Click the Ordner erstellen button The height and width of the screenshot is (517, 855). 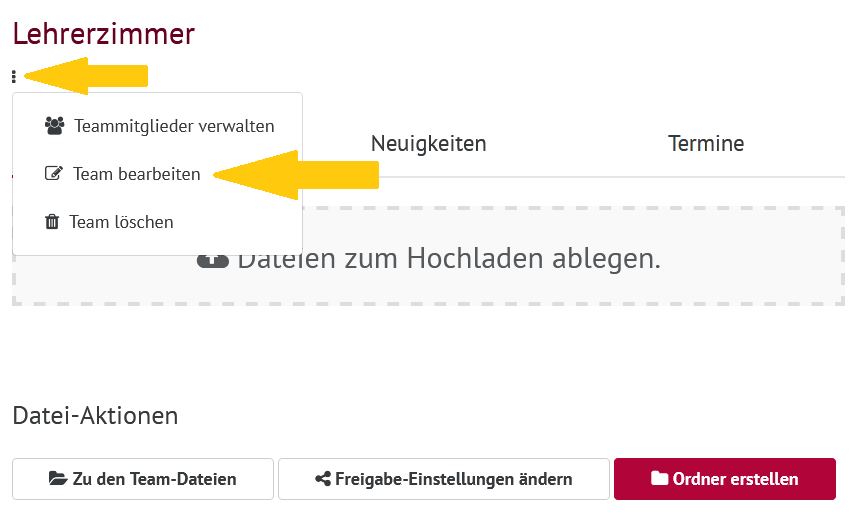pos(725,479)
